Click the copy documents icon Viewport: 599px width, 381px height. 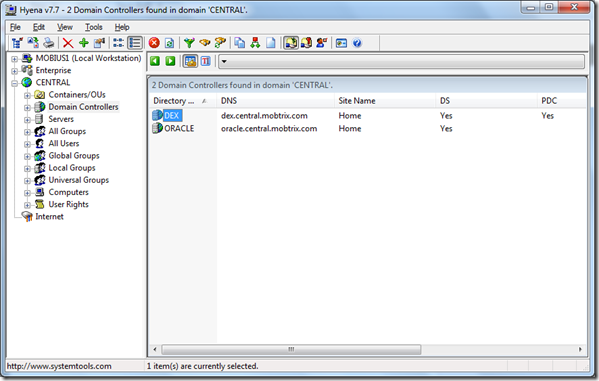[x=240, y=43]
